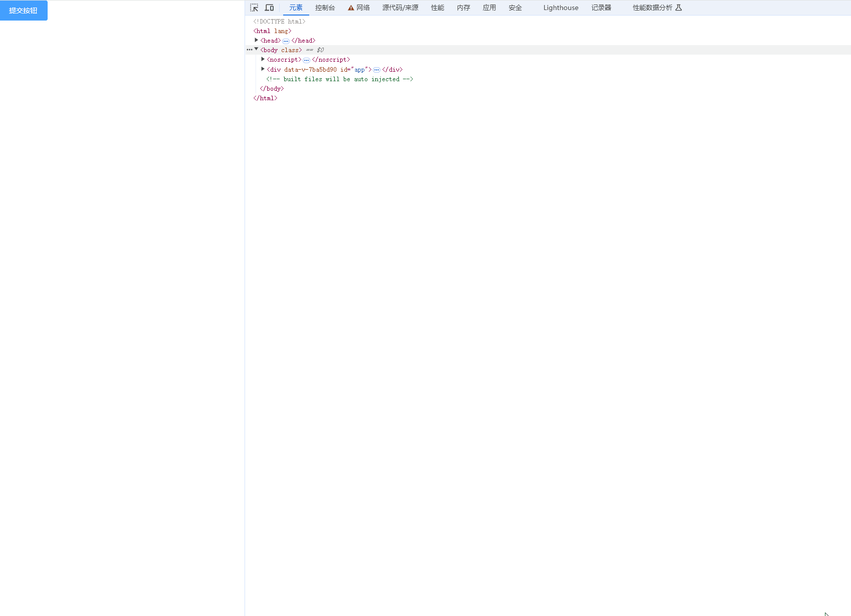Image resolution: width=851 pixels, height=616 pixels.
Task: Select the <!DOCTYPE html> line
Action: pos(279,22)
